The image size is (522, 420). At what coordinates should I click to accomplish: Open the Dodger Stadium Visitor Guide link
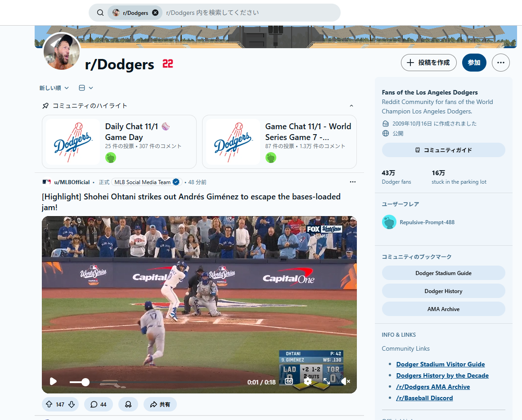(440, 364)
